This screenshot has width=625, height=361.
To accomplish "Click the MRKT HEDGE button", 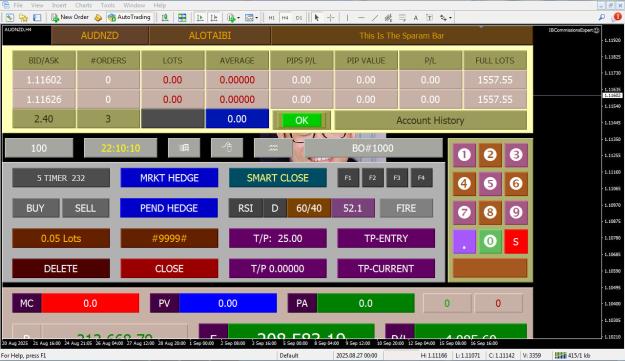I will pyautogui.click(x=169, y=178).
